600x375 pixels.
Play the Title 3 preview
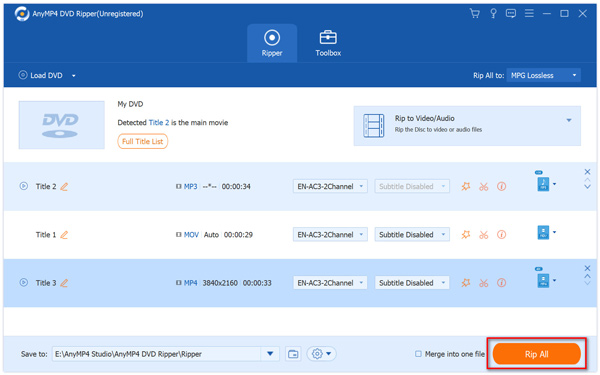[x=24, y=283]
